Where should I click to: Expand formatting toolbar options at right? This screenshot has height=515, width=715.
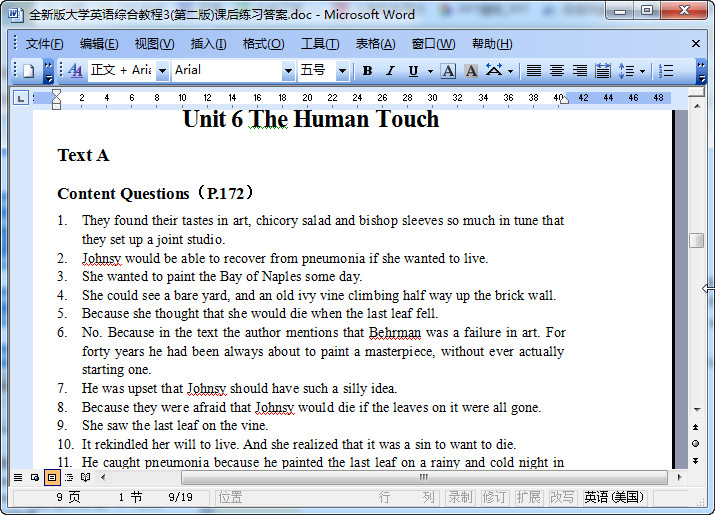(x=702, y=71)
